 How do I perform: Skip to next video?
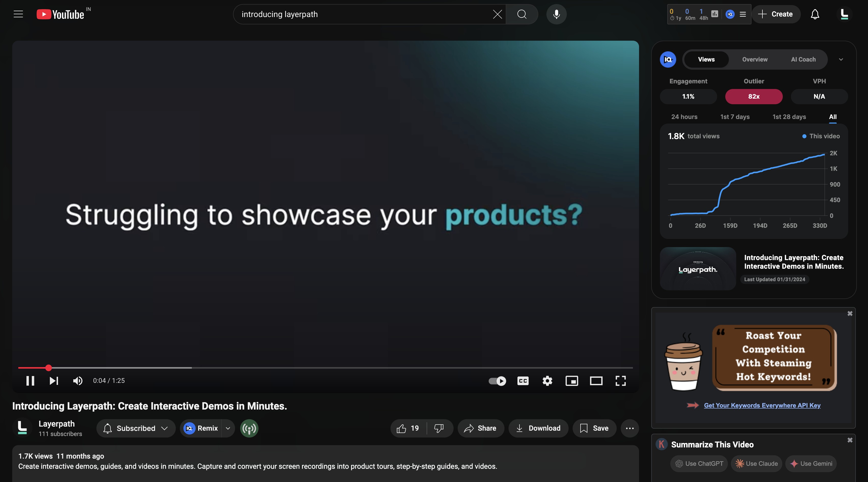point(54,381)
